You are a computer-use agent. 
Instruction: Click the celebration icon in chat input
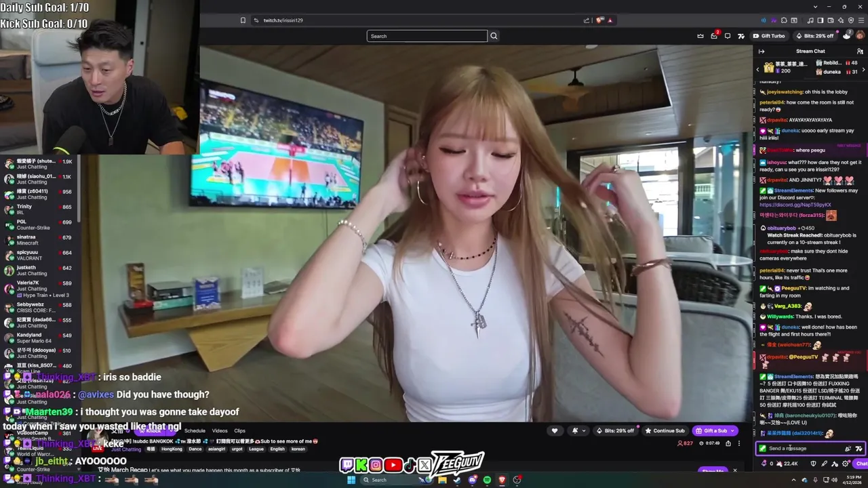click(848, 449)
